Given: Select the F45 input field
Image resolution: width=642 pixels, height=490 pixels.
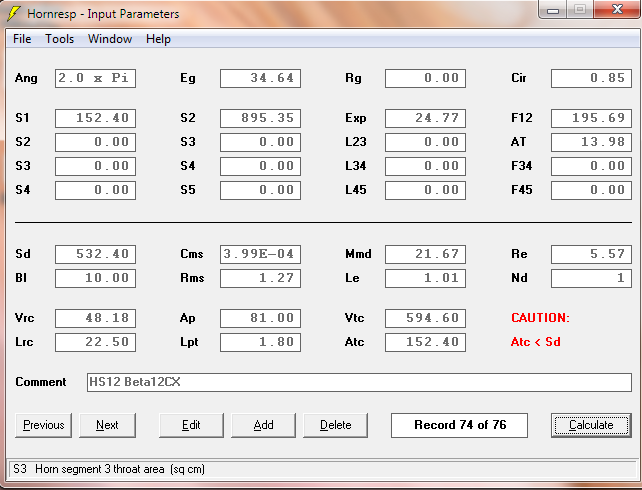Looking at the screenshot, I should [591, 190].
